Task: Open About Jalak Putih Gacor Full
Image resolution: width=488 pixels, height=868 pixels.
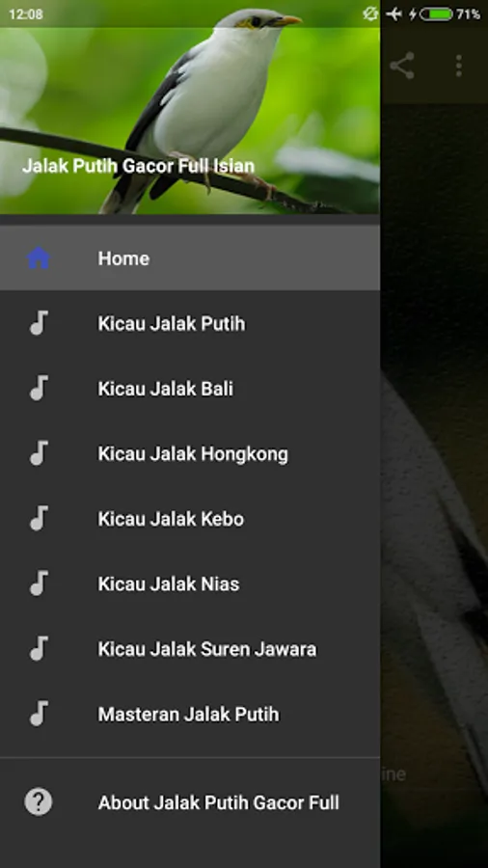Action: tap(190, 802)
